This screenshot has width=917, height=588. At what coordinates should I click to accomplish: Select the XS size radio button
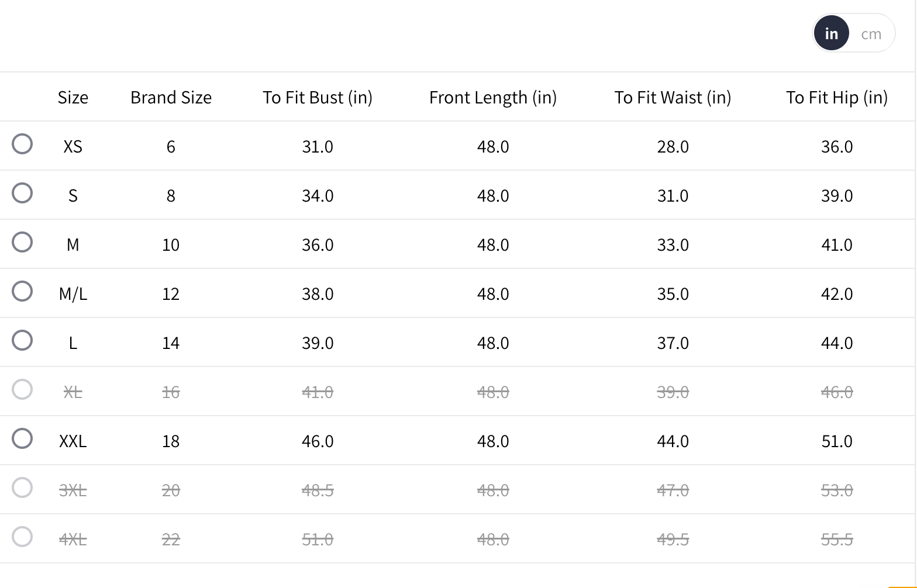tap(22, 144)
